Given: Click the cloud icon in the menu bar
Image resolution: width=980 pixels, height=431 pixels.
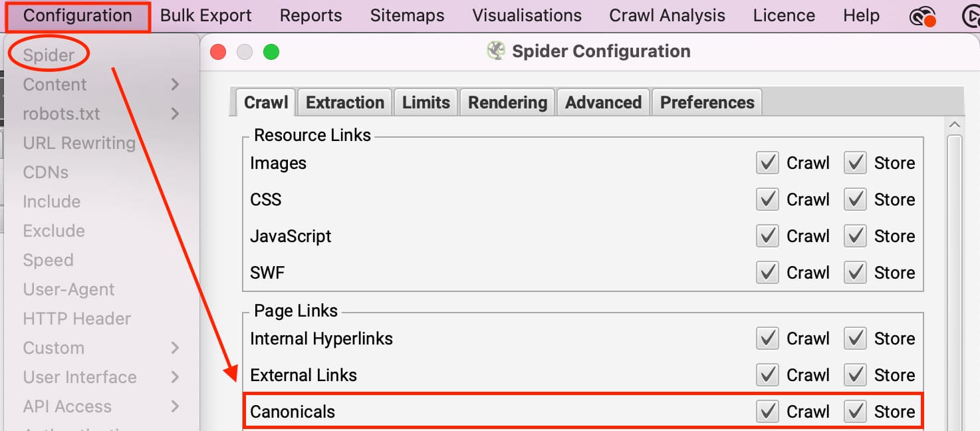Looking at the screenshot, I should pos(922,17).
